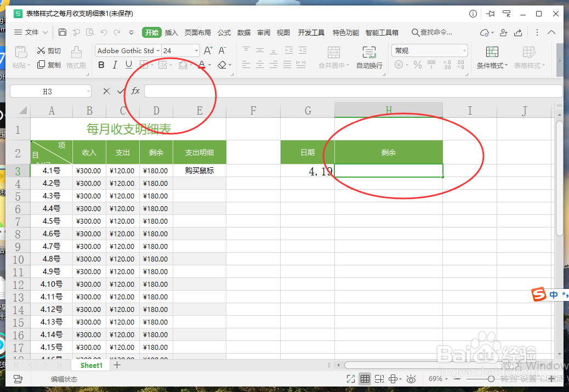This screenshot has height=392, width=569.
Task: Apply underline formatting
Action: [128, 65]
